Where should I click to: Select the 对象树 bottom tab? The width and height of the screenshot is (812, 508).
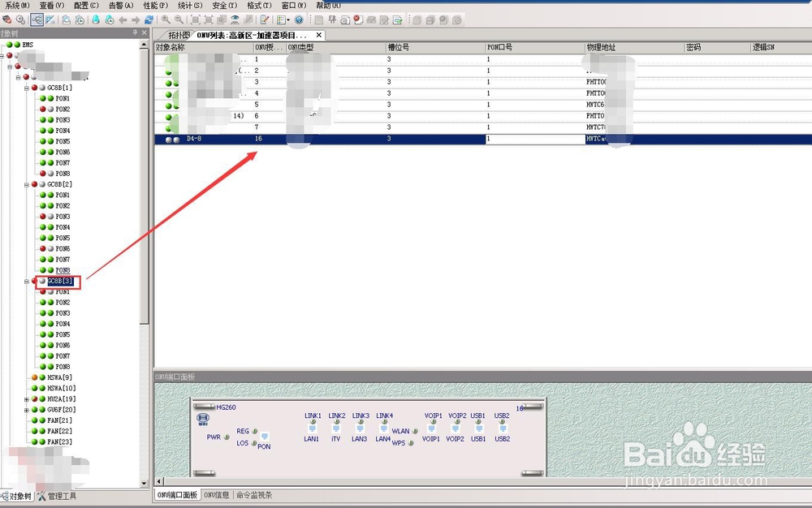pyautogui.click(x=16, y=496)
